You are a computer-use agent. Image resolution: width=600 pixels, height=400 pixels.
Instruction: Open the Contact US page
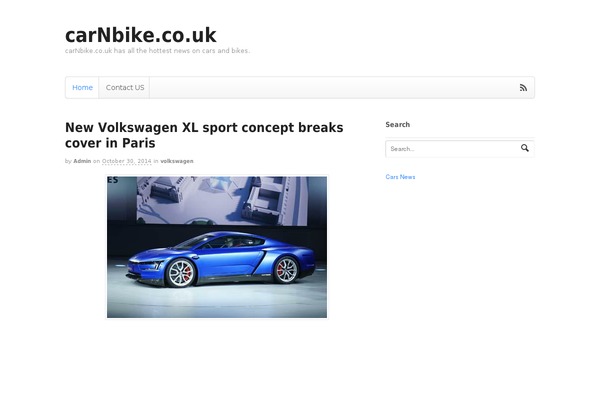[x=125, y=88]
